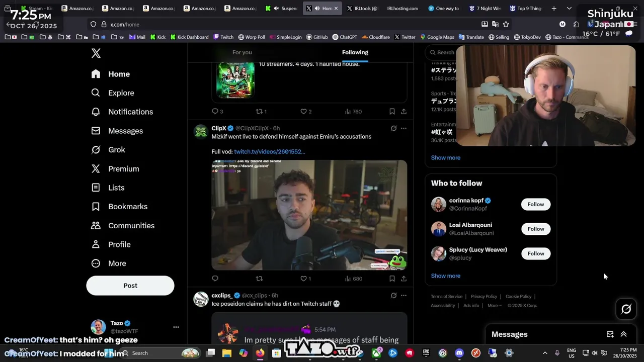Open Grok in X sidebar

click(108, 150)
